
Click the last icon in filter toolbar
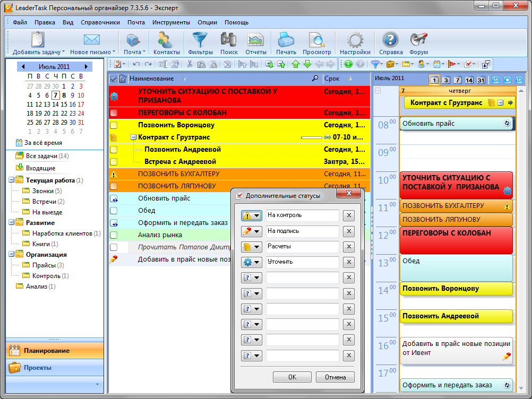pyautogui.click(x=486, y=64)
